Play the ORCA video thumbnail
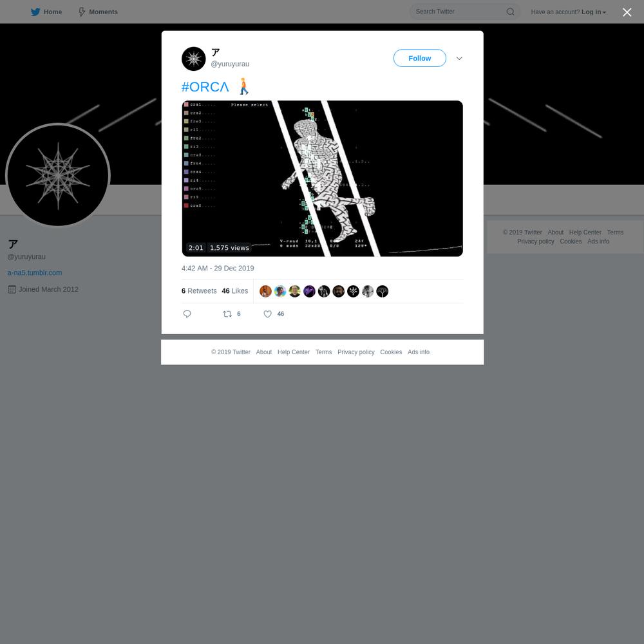Image resolution: width=644 pixels, height=644 pixels. pos(323,178)
